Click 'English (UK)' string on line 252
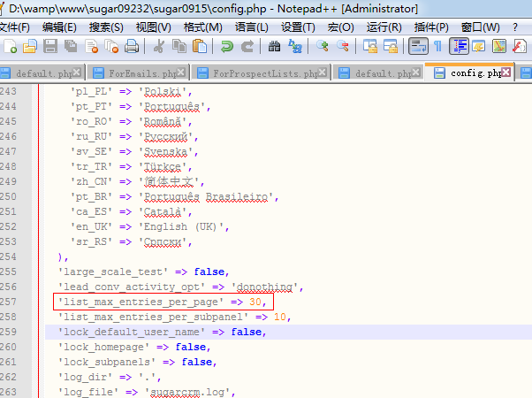This screenshot has width=532, height=398. pyautogui.click(x=181, y=226)
